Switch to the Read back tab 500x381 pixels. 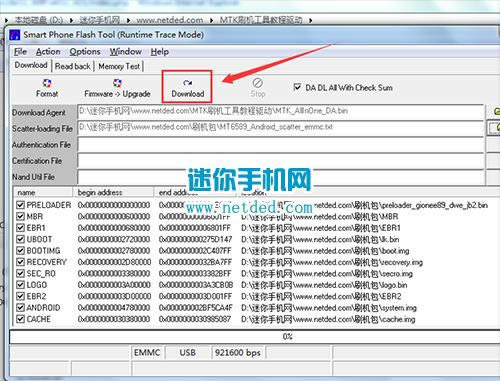(x=73, y=66)
